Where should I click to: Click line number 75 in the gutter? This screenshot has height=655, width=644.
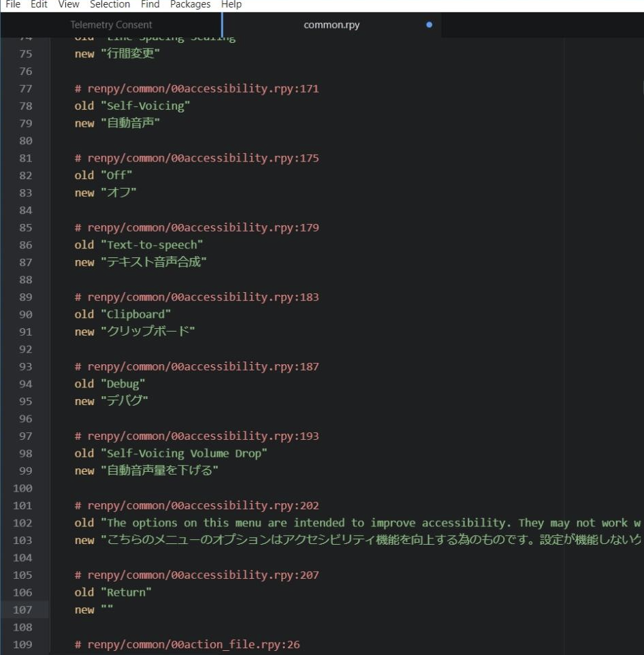25,54
